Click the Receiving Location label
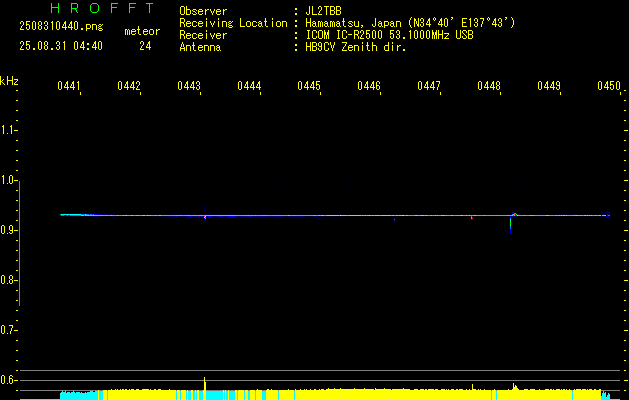629x400 pixels. pos(233,23)
